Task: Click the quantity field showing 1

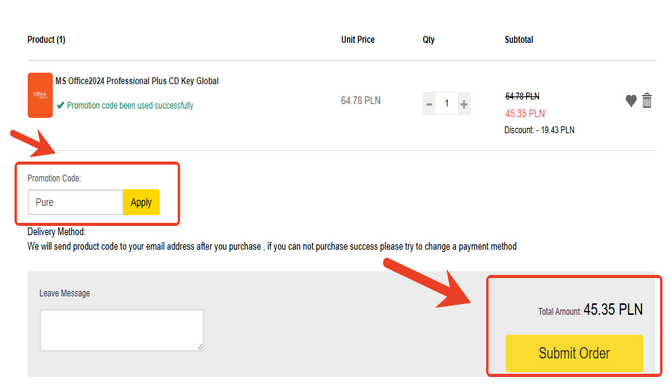Action: (447, 103)
